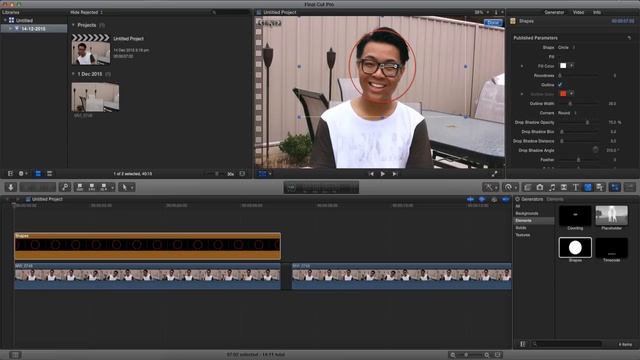Image resolution: width=640 pixels, height=360 pixels.
Task: Switch to the Info inspector tab
Action: [x=597, y=12]
